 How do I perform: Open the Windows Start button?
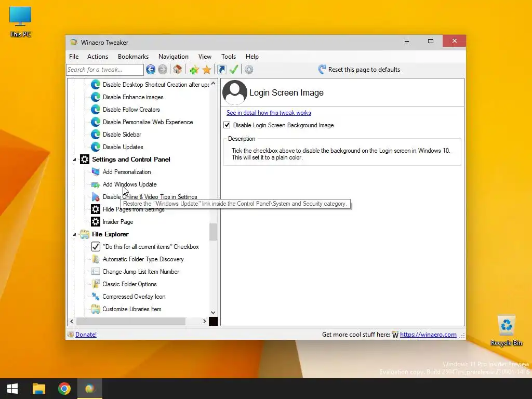point(12,389)
